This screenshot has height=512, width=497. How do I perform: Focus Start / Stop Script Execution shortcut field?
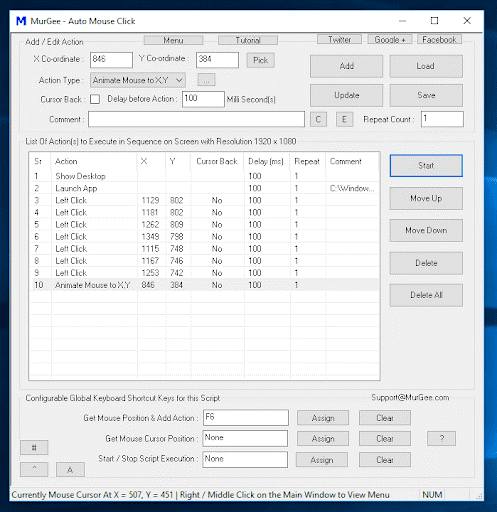245,459
